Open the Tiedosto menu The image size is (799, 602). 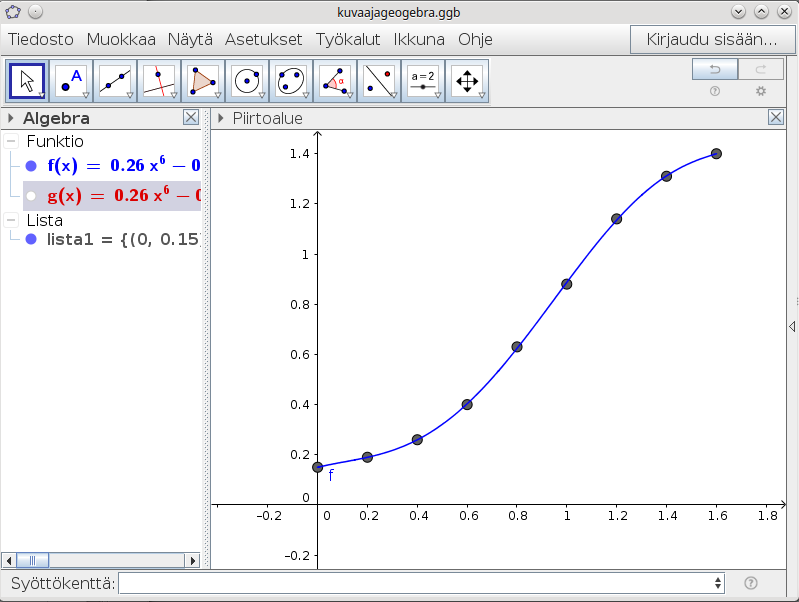[x=41, y=41]
